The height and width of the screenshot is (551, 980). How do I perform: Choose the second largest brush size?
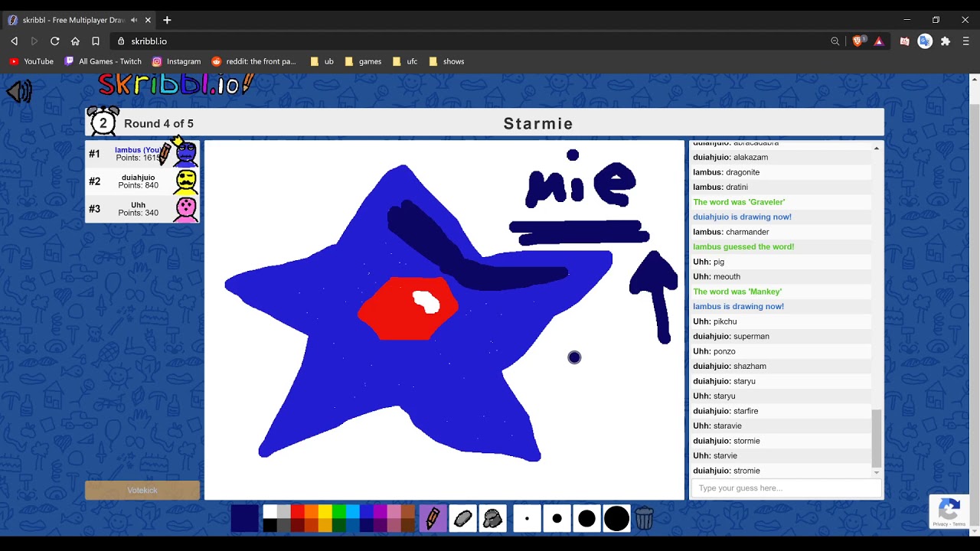[x=586, y=518]
